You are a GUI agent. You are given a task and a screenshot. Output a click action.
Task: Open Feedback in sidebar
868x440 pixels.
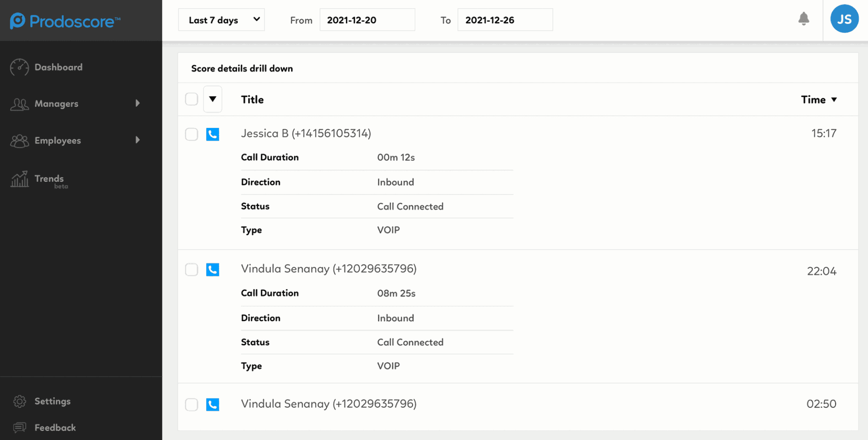click(x=55, y=427)
